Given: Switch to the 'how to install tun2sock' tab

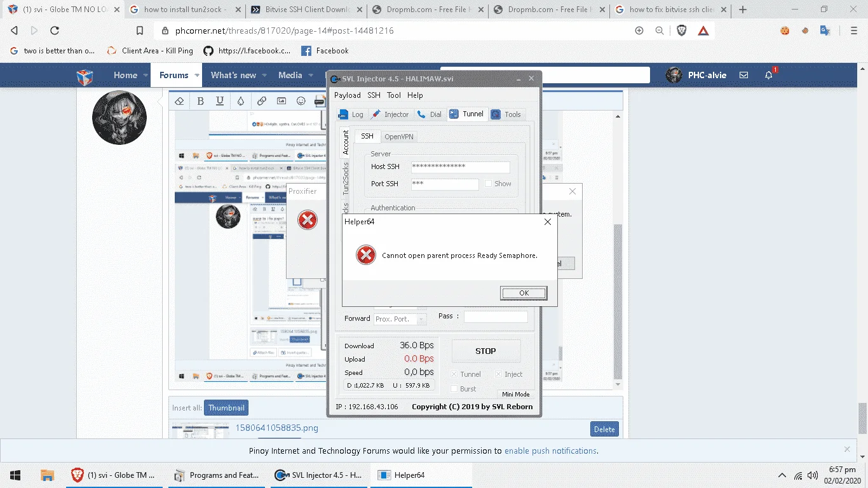Looking at the screenshot, I should pos(184,10).
